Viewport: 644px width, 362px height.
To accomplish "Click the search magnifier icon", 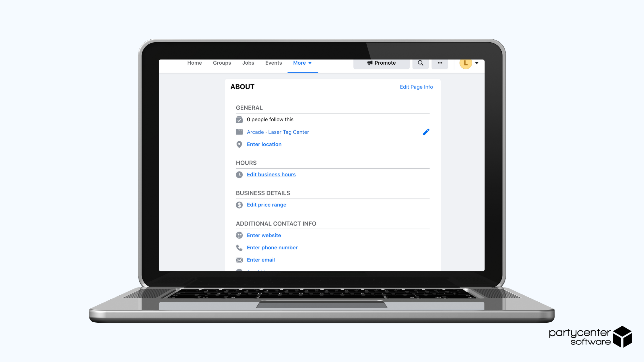I will tap(420, 63).
